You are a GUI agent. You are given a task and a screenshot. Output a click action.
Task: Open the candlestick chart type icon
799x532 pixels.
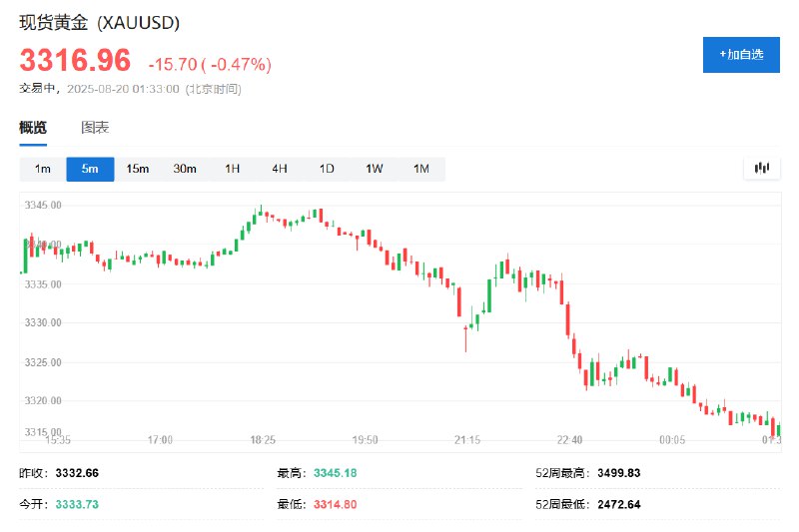(762, 169)
